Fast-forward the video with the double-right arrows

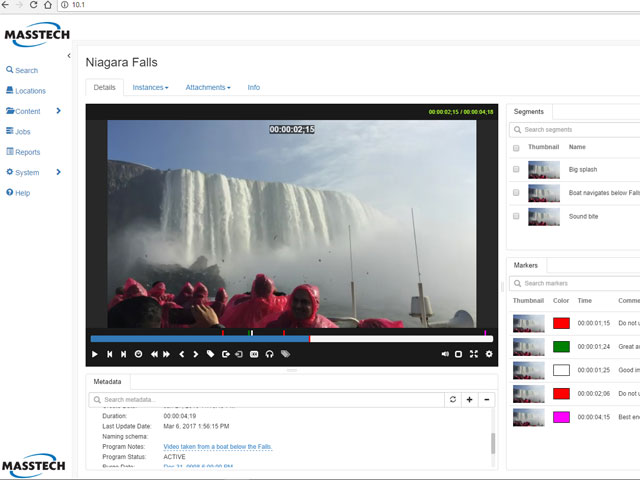167,354
